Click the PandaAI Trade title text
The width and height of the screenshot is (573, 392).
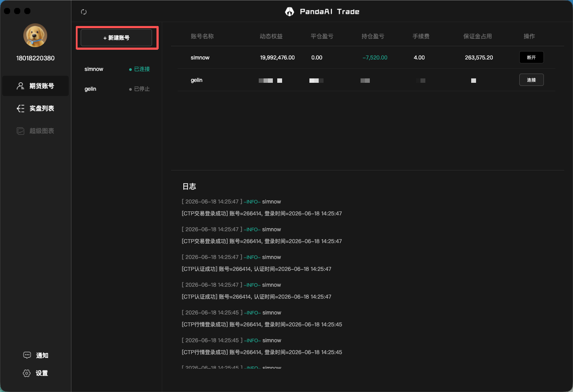pyautogui.click(x=330, y=12)
